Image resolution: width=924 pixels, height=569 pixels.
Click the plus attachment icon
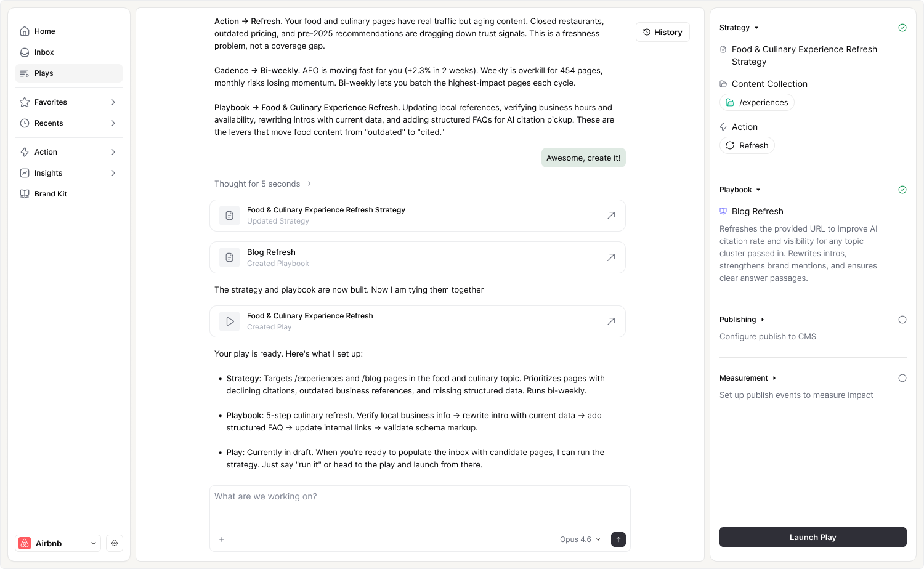[222, 539]
